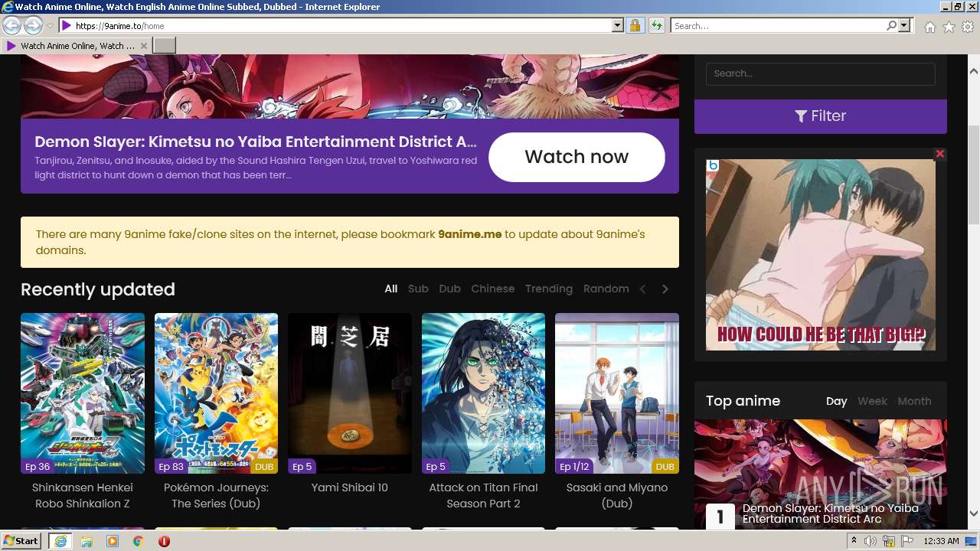This screenshot has width=980, height=551.
Task: Open the IE Home icon
Action: (929, 27)
